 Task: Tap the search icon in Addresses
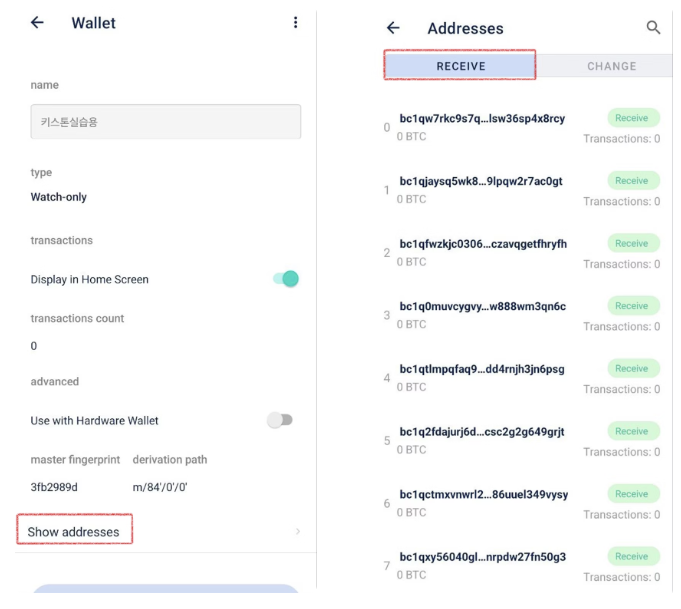pos(653,28)
